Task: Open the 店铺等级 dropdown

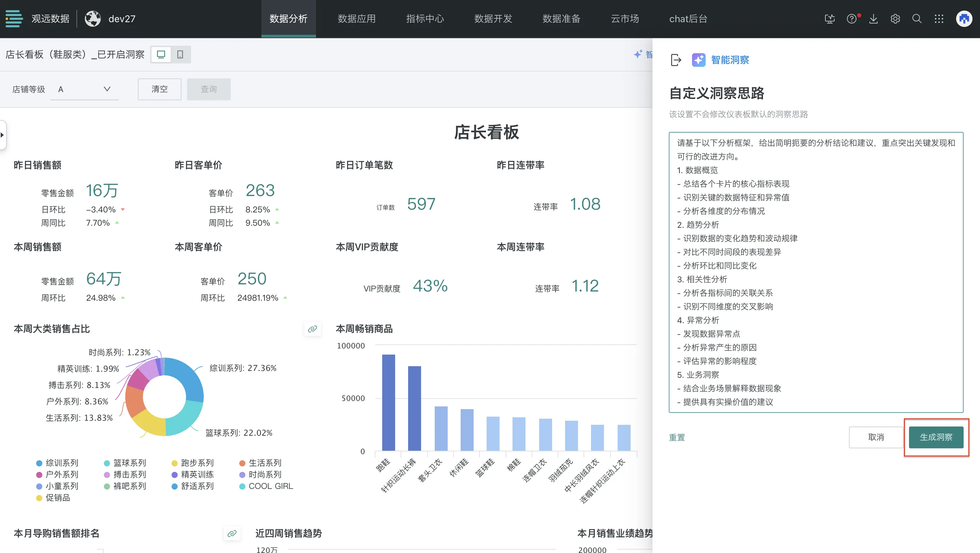Action: point(85,89)
